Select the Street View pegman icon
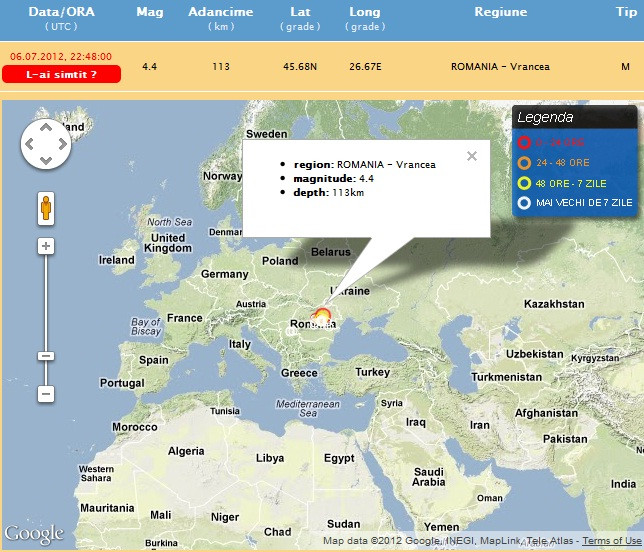 [x=45, y=209]
